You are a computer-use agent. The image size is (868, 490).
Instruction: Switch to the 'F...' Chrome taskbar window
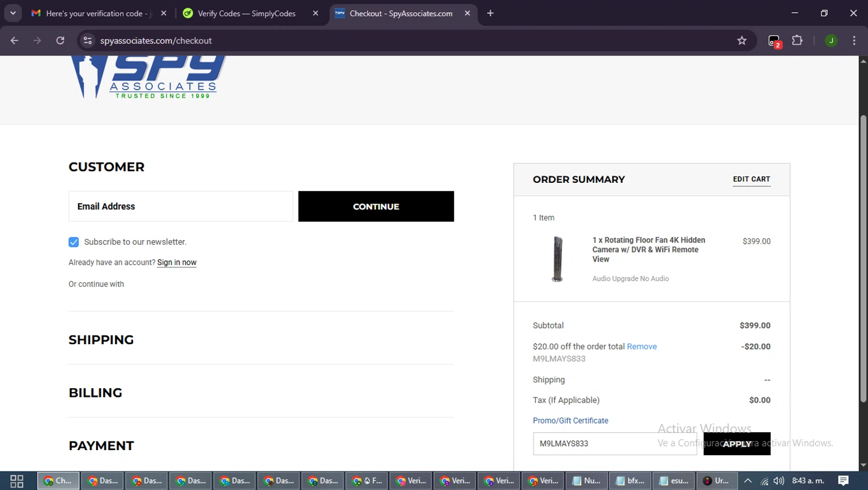[x=367, y=481]
